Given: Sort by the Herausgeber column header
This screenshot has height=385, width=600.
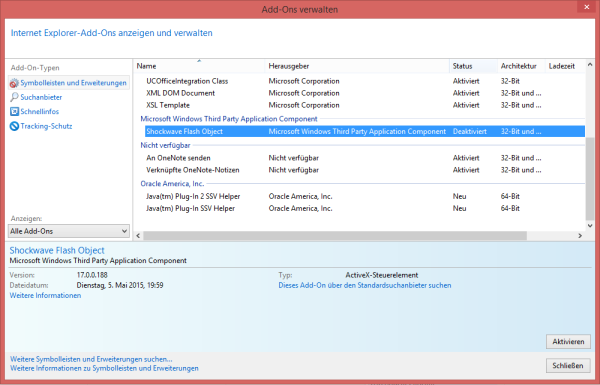Looking at the screenshot, I should [x=357, y=66].
